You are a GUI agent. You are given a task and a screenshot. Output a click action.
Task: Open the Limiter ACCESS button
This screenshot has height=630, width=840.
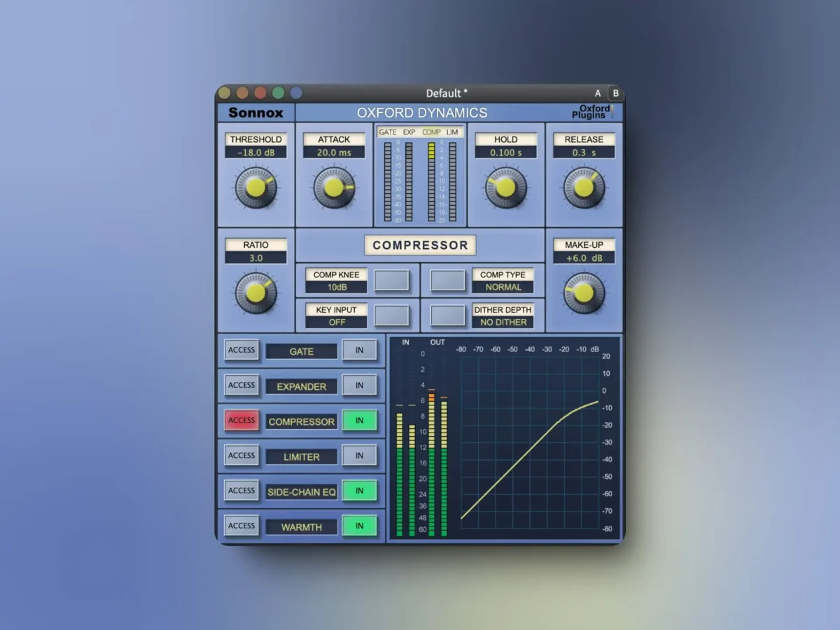pyautogui.click(x=241, y=456)
